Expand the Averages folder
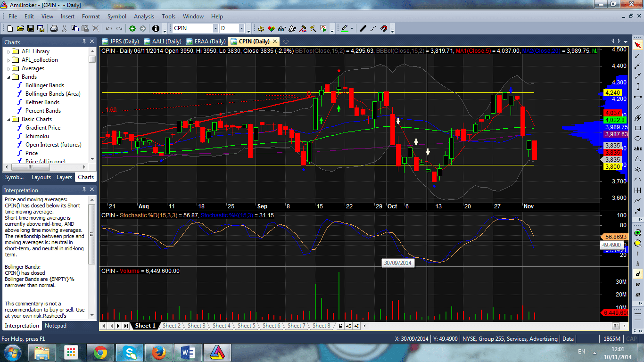The image size is (644, 362). coord(8,68)
